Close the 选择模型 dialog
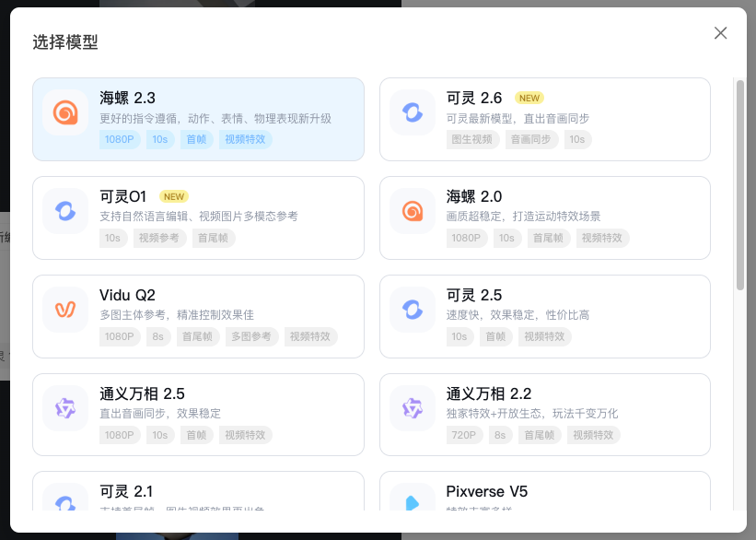The width and height of the screenshot is (756, 540). (x=720, y=33)
